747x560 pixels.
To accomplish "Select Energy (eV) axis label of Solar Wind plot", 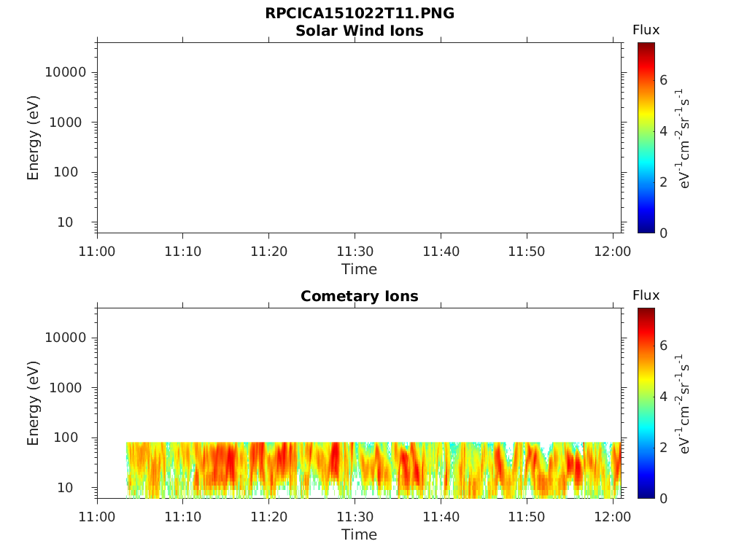I will [33, 138].
